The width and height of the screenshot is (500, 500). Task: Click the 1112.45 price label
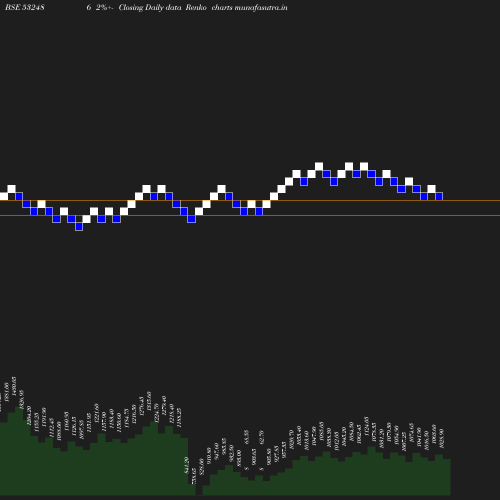(x=51, y=428)
